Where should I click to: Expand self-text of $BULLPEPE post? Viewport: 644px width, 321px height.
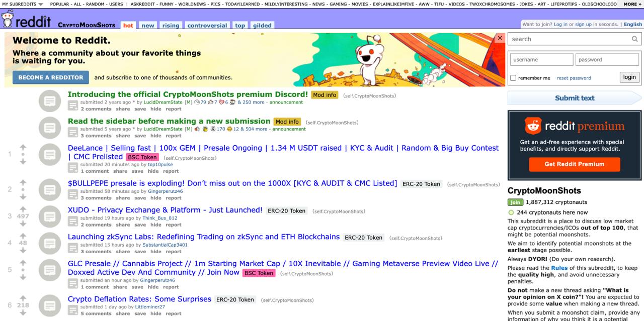click(73, 194)
